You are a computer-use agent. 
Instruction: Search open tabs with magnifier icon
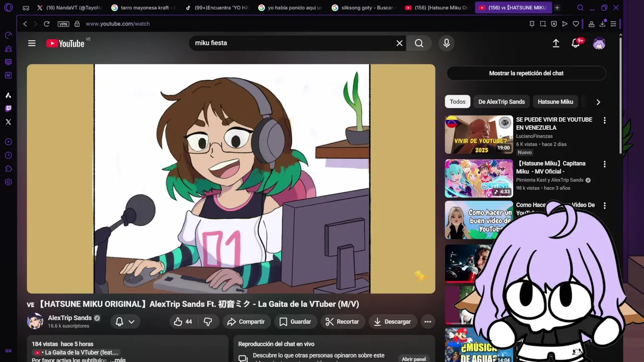tap(580, 8)
